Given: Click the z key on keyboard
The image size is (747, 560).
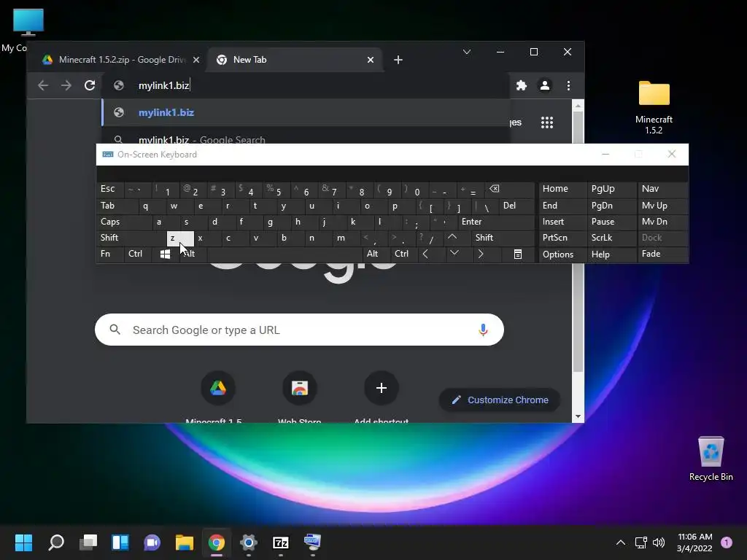Looking at the screenshot, I should (x=180, y=238).
